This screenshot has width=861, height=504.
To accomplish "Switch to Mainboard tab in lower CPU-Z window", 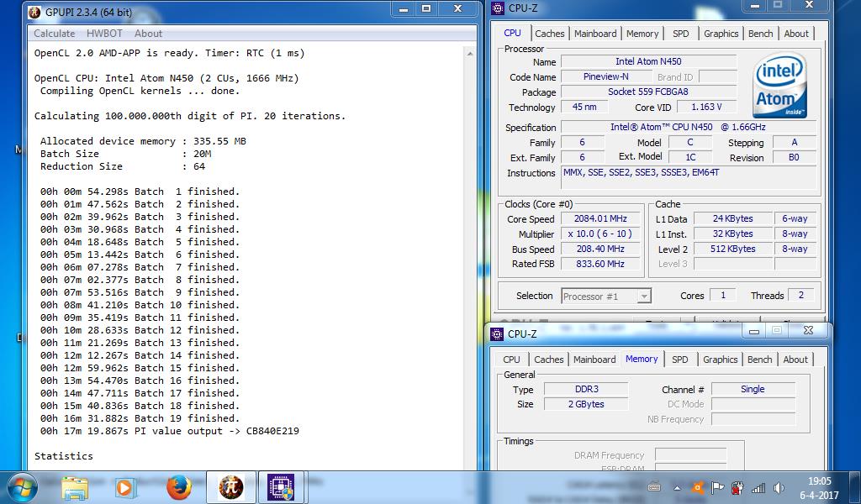I will click(x=594, y=360).
